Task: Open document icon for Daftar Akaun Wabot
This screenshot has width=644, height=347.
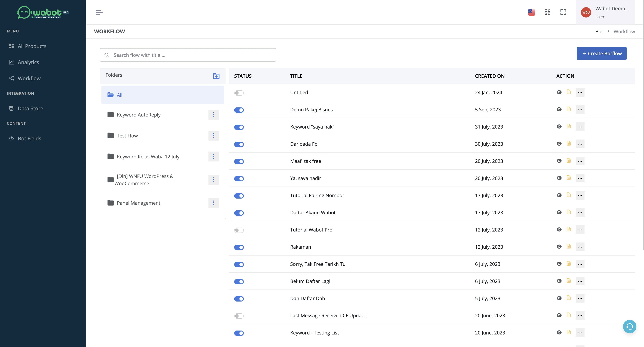Action: click(569, 212)
